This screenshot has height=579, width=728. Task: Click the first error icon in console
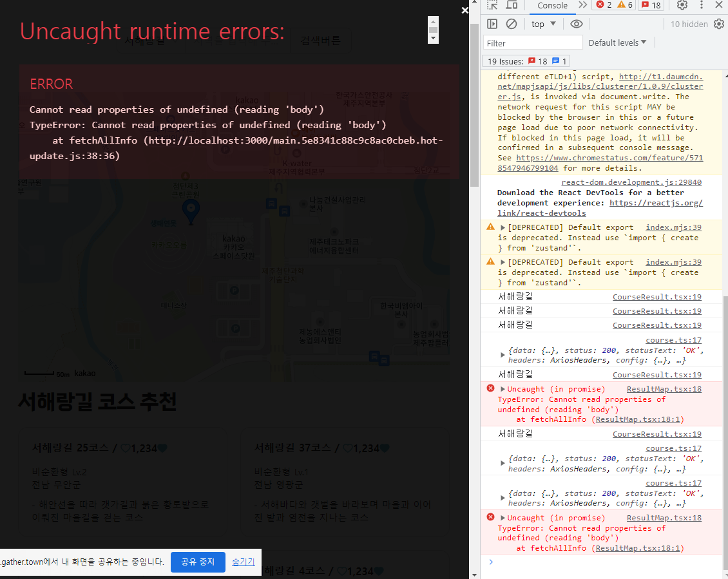point(490,388)
